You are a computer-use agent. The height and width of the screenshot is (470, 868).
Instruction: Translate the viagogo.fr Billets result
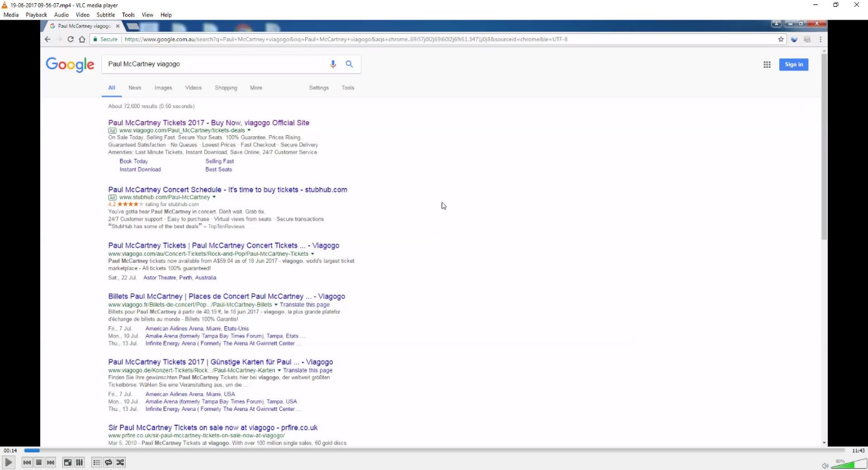click(x=304, y=305)
